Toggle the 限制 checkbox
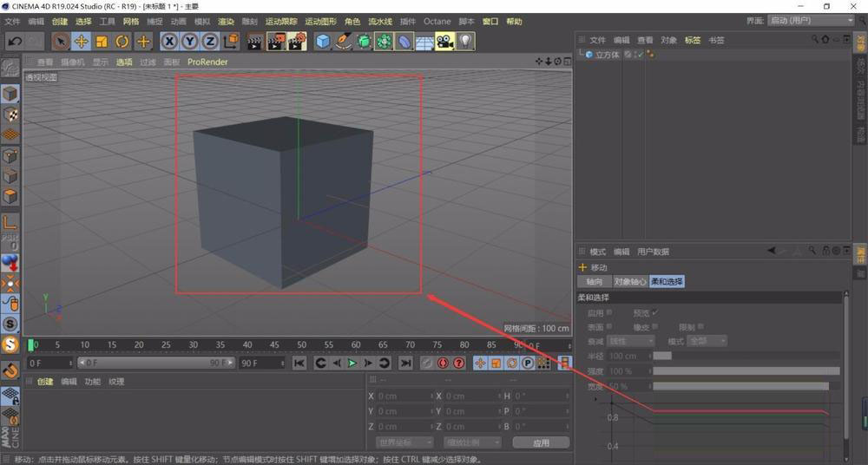868x465 pixels. click(700, 326)
